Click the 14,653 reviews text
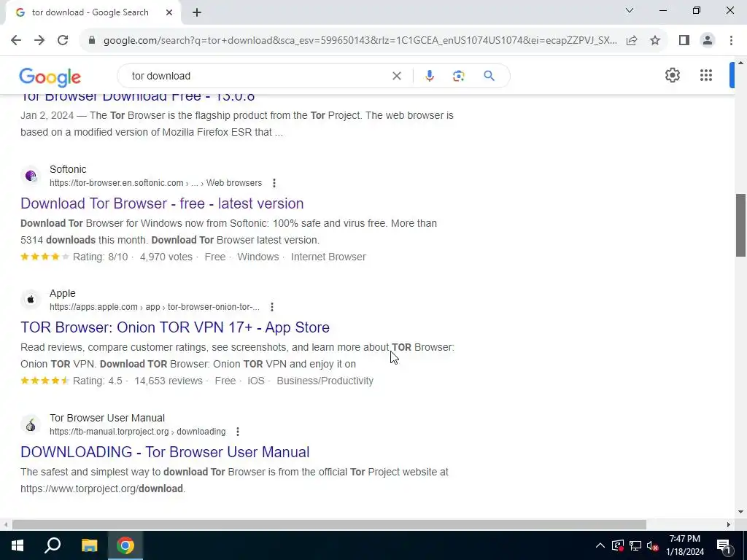The height and width of the screenshot is (560, 747). coord(169,381)
